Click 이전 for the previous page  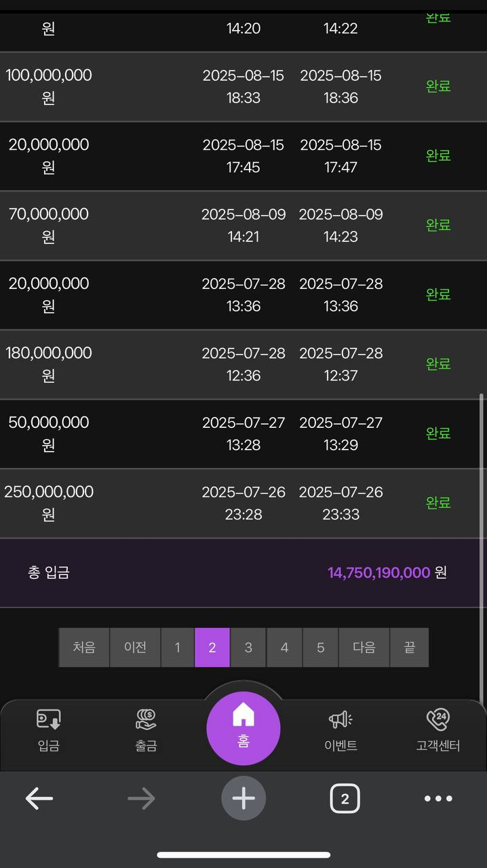[135, 648]
